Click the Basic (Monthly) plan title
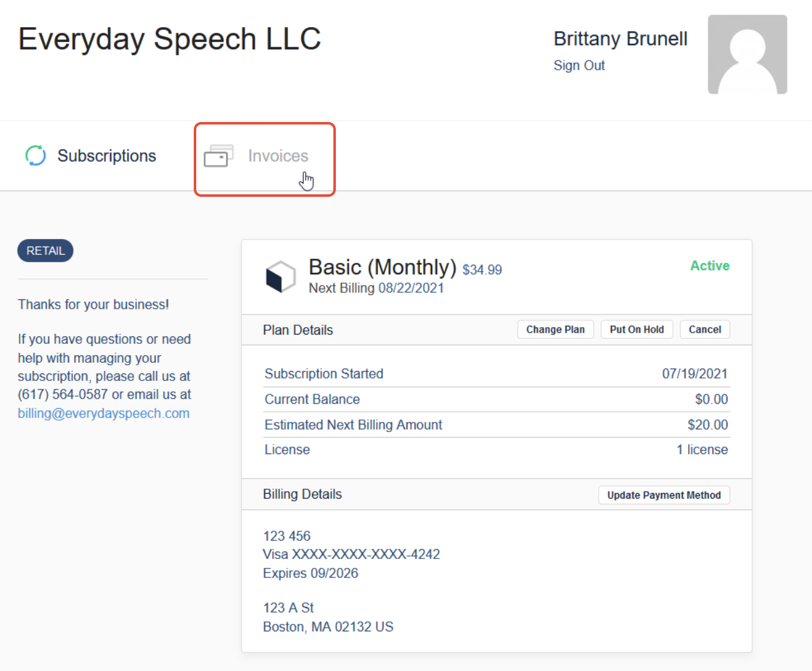The image size is (812, 671). 382,267
